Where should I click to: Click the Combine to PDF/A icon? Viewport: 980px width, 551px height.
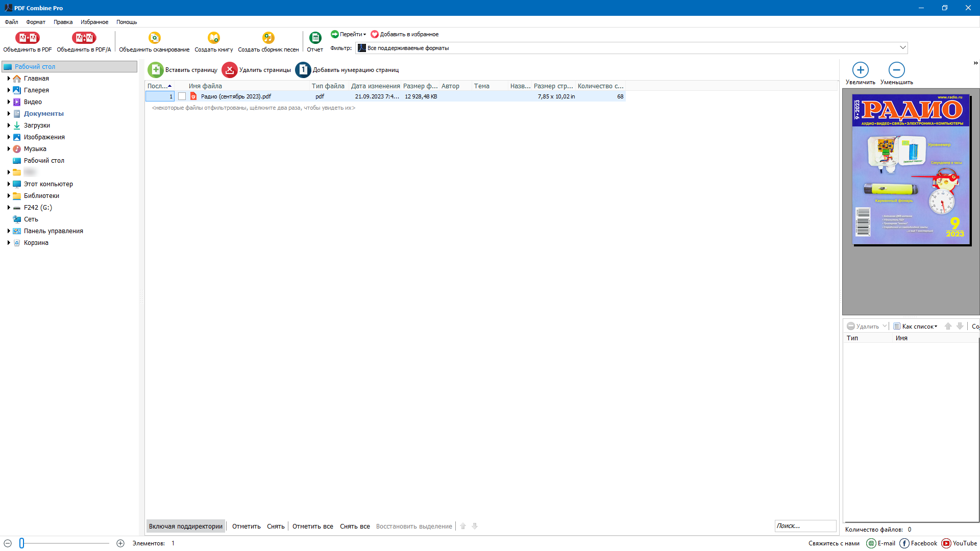point(84,38)
